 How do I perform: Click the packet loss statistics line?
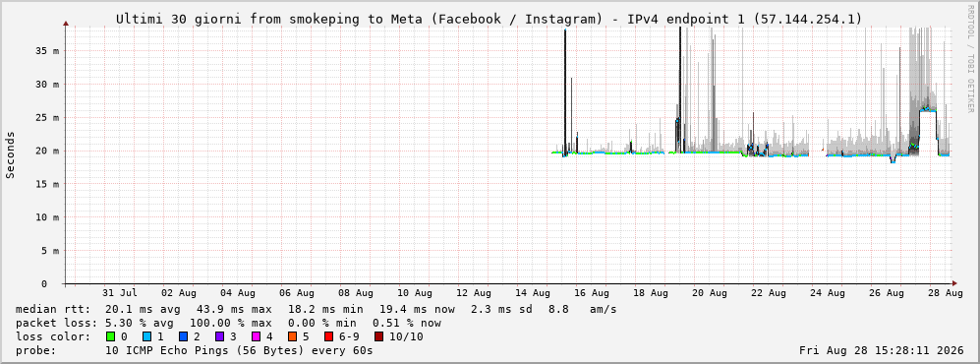pyautogui.click(x=228, y=324)
